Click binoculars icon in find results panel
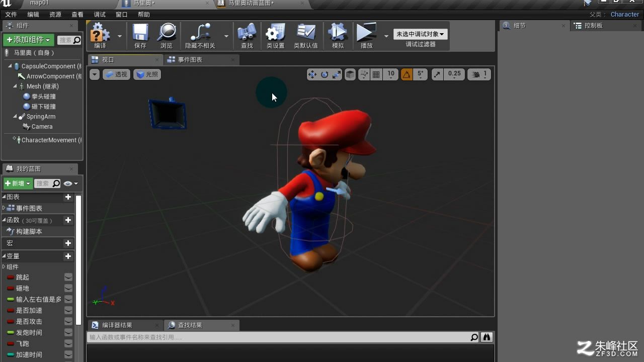This screenshot has height=362, width=644. (x=487, y=337)
